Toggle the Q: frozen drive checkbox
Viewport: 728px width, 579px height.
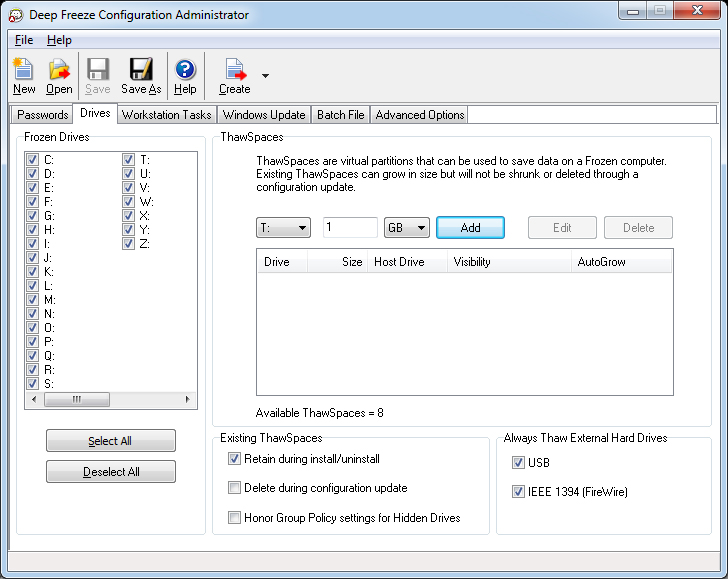click(32, 355)
